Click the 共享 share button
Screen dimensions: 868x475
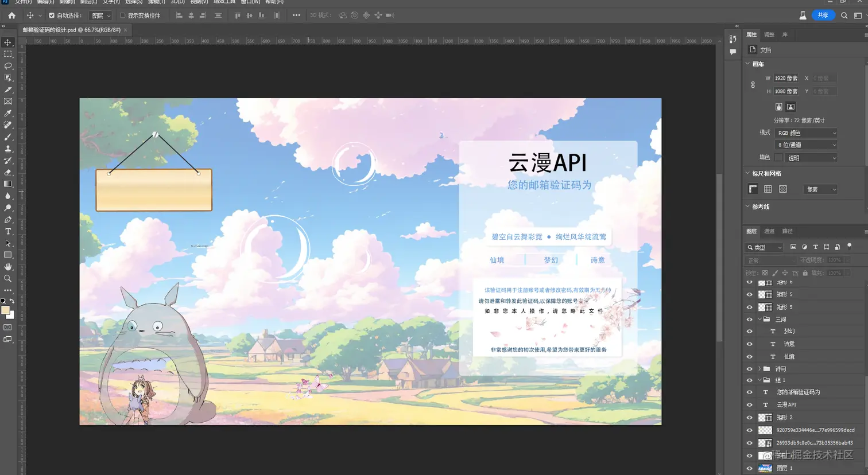pos(823,15)
